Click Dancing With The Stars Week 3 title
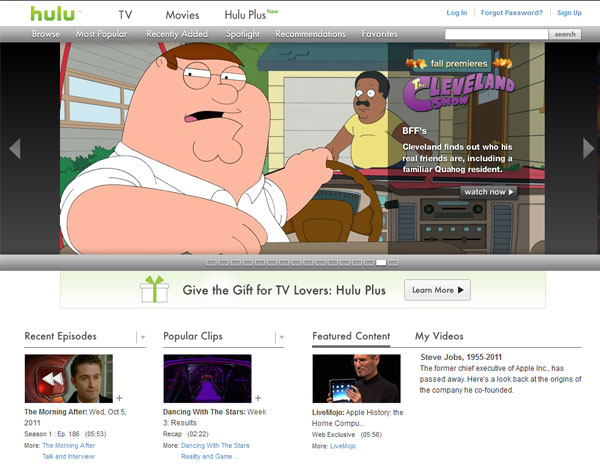Image resolution: width=600 pixels, height=465 pixels. click(214, 417)
